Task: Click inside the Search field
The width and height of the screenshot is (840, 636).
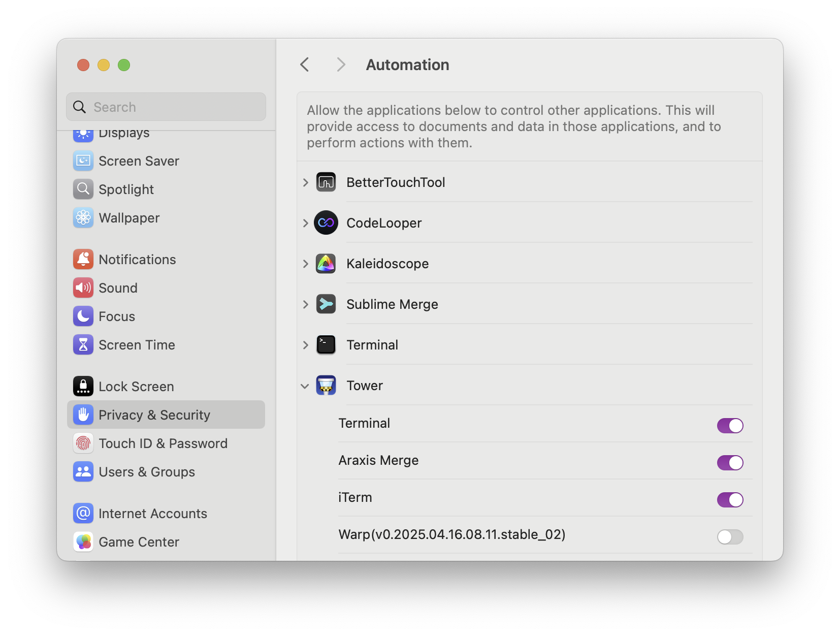Action: [166, 107]
